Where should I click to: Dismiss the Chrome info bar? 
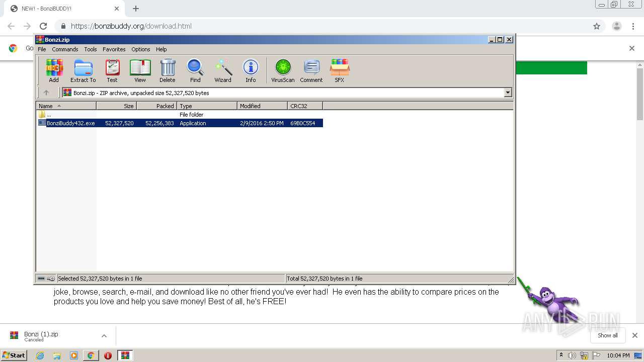click(x=632, y=48)
